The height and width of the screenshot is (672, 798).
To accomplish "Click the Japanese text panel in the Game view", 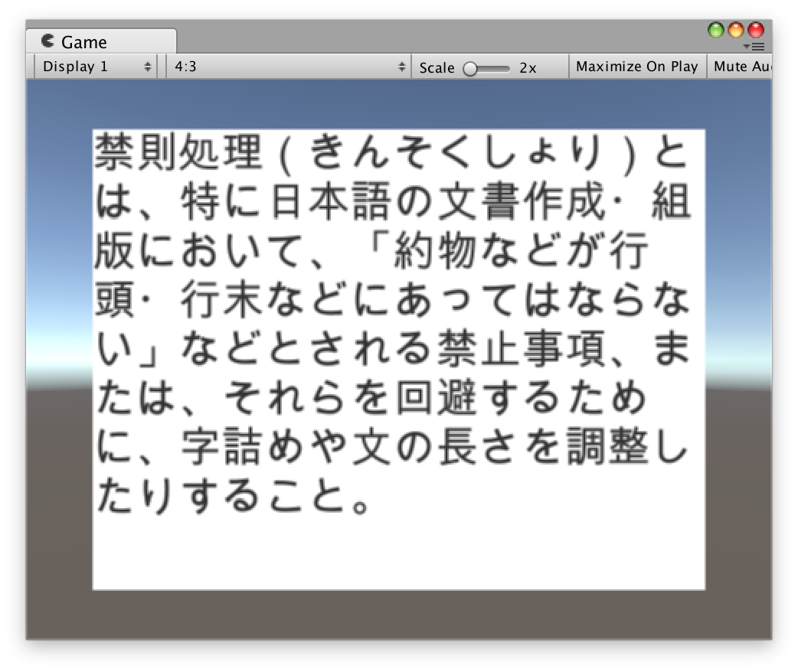I will coord(397,356).
